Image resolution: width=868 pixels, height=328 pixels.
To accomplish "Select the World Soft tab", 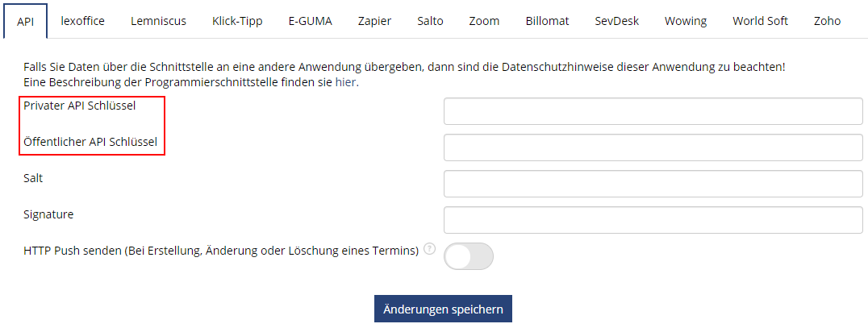I will pyautogui.click(x=760, y=21).
